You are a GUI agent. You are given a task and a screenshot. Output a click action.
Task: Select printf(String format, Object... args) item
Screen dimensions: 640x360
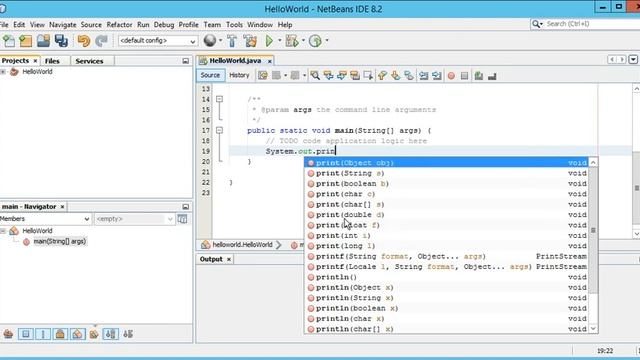447,256
